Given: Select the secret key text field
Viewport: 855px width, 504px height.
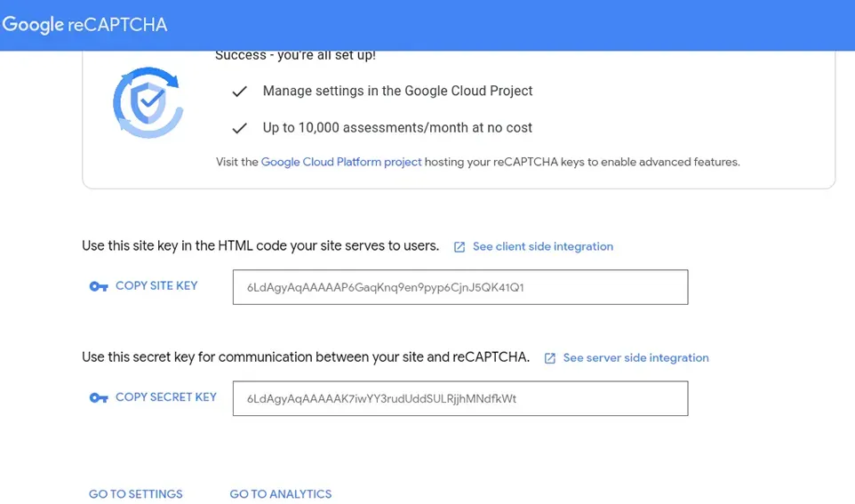Looking at the screenshot, I should click(460, 398).
